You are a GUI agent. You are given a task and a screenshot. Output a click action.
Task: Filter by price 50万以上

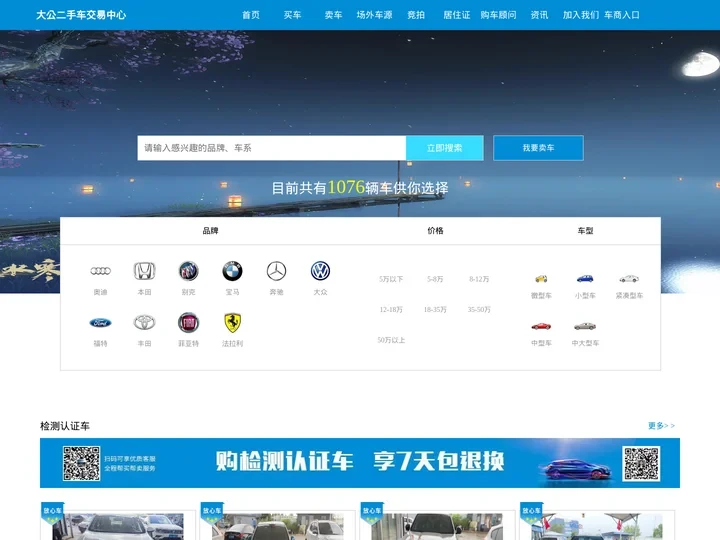click(391, 340)
